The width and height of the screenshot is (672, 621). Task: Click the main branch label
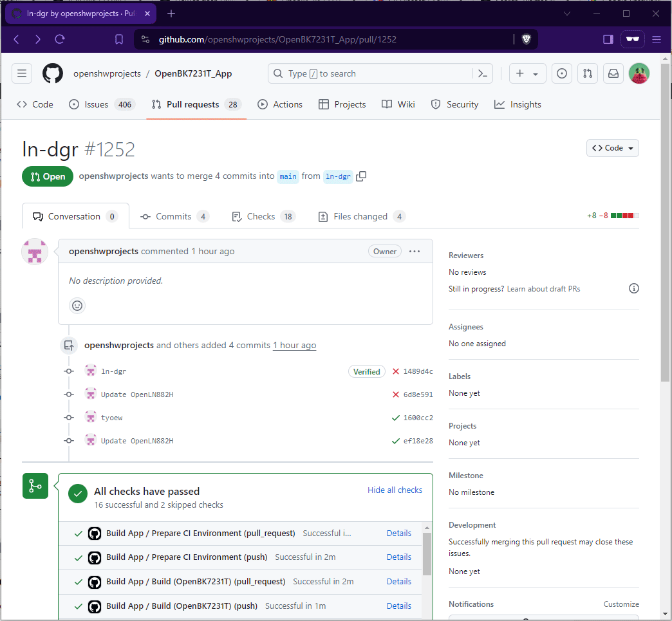coord(288,176)
